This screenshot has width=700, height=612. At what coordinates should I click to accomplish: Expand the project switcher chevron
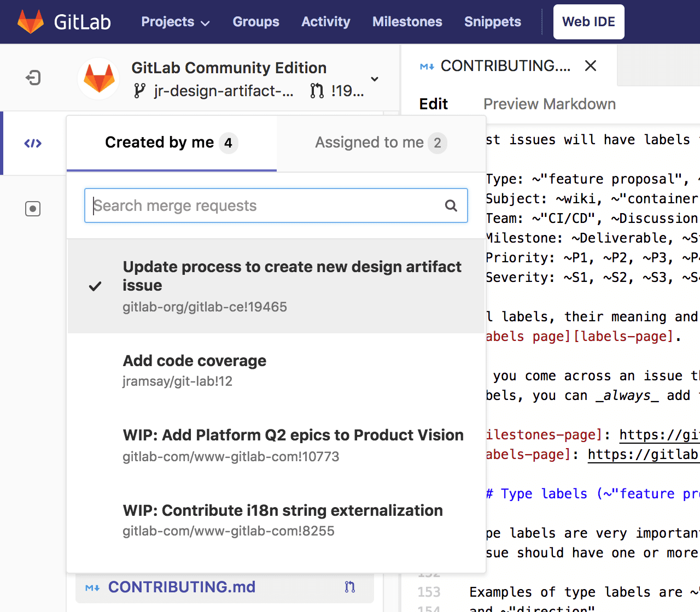(x=375, y=79)
